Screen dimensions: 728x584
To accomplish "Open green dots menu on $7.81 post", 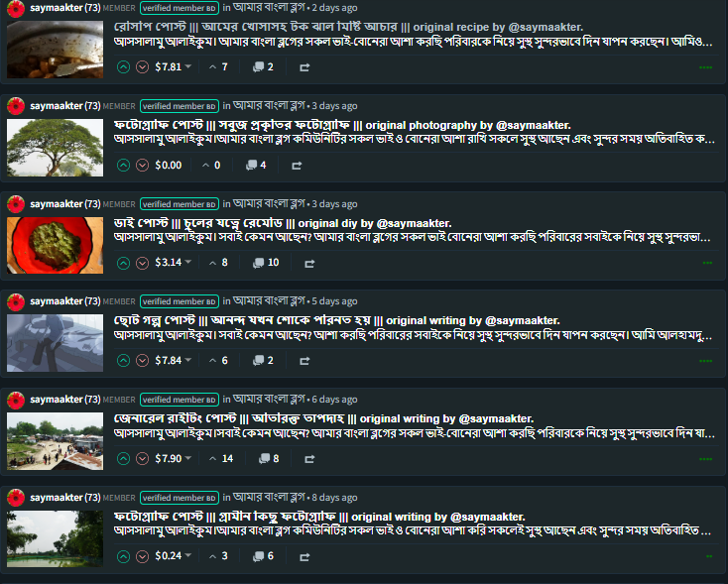I will 706,67.
